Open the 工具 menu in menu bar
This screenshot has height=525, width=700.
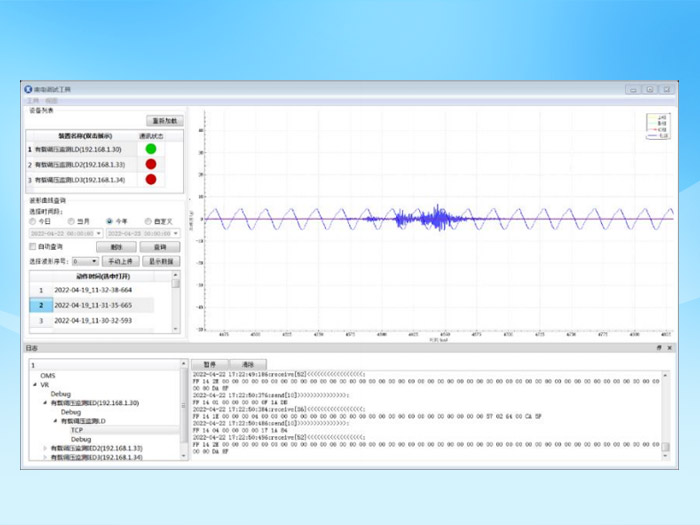pos(33,101)
